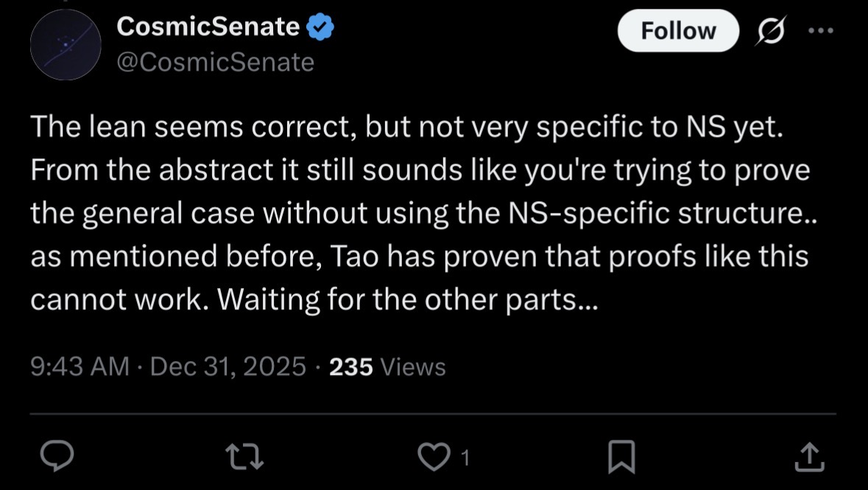
Task: Follow the CosmicSenate account
Action: click(x=677, y=31)
